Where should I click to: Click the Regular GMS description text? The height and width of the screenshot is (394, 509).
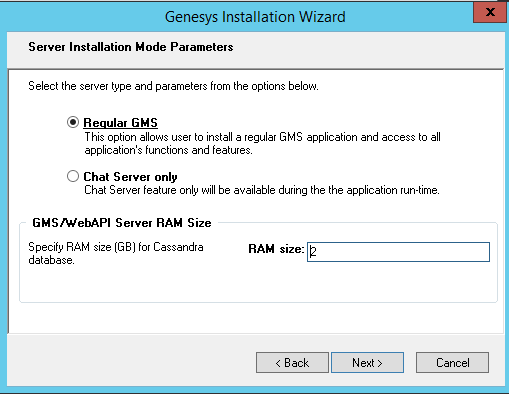[262, 144]
